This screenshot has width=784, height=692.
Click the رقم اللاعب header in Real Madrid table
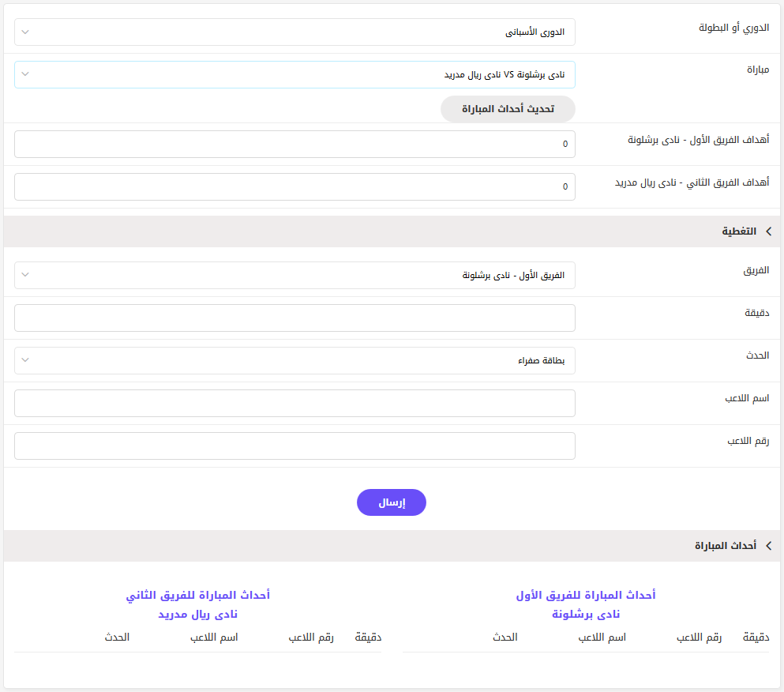311,637
